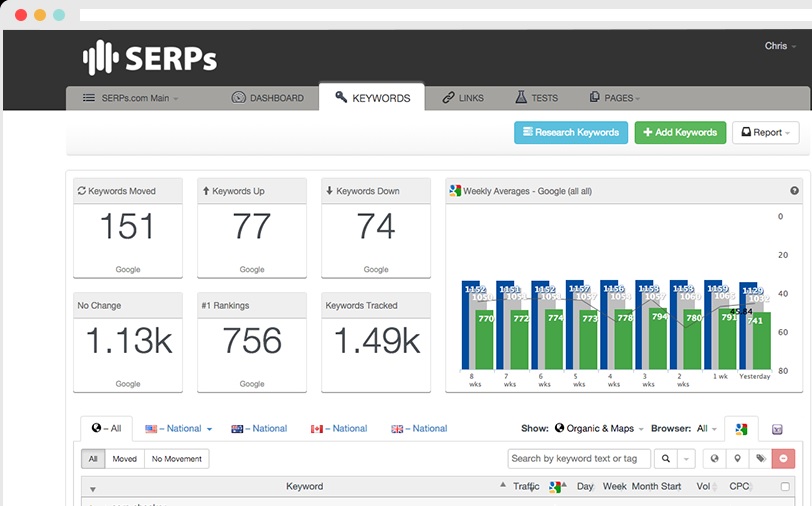Select the globe All locations tab
This screenshot has height=506, width=812.
[106, 428]
